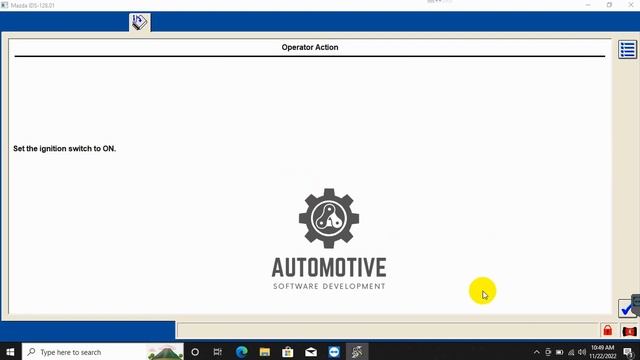The width and height of the screenshot is (640, 360).
Task: Open the clock showing 10:49 AM
Action: (x=602, y=352)
